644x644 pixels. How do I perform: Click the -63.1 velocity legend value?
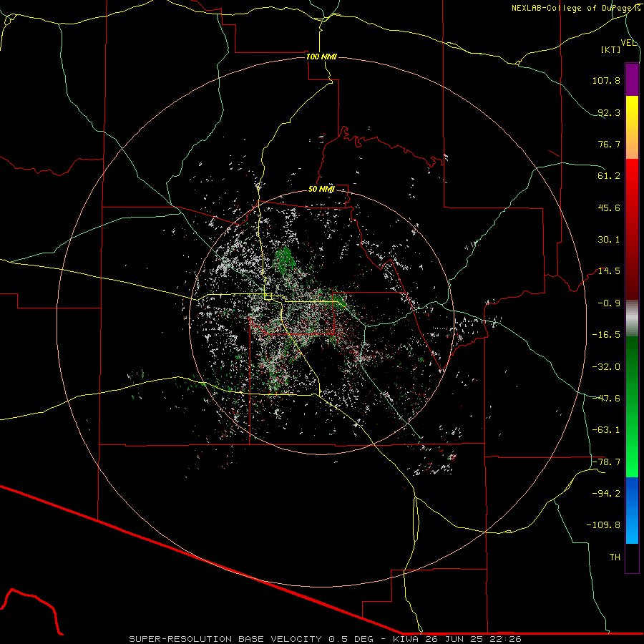click(x=606, y=430)
